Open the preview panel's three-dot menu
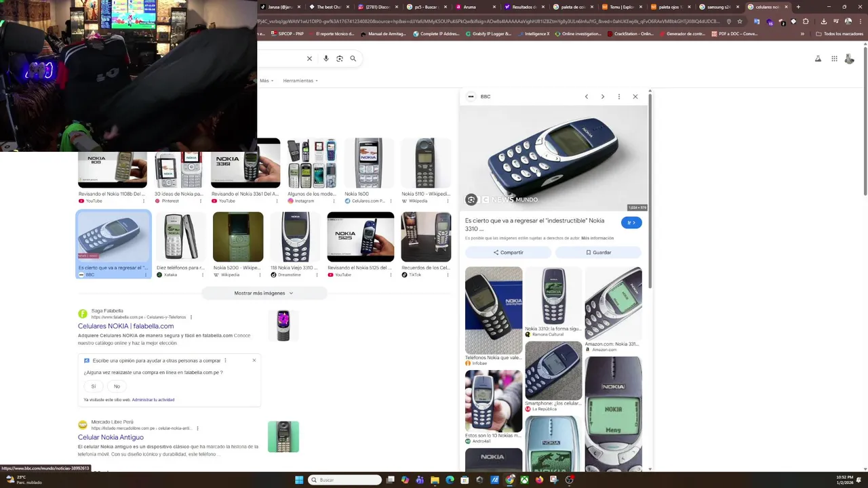The height and width of the screenshot is (488, 868). click(618, 97)
